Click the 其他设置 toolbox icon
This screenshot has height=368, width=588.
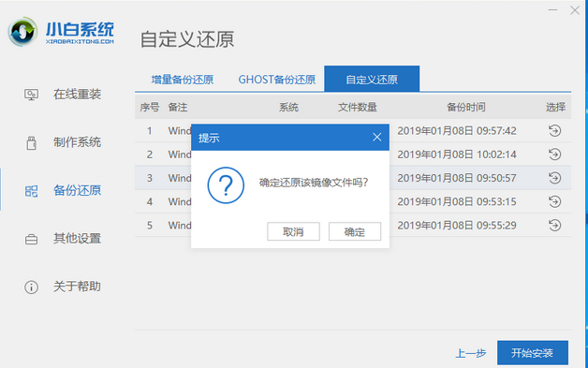(31, 239)
